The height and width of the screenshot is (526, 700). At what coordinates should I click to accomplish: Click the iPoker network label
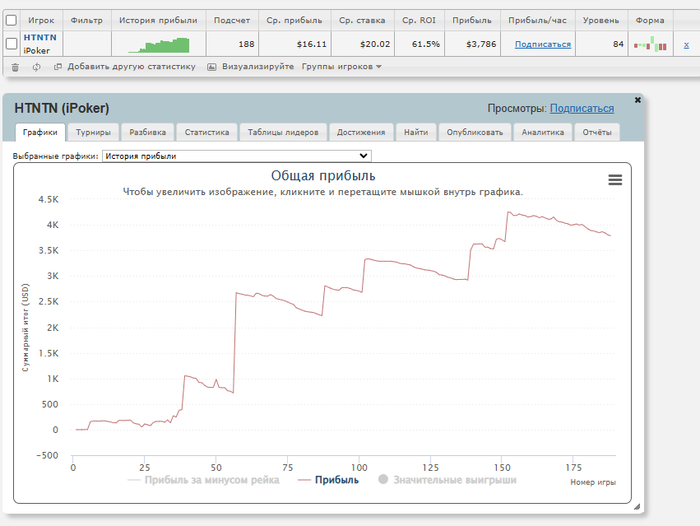(37, 50)
